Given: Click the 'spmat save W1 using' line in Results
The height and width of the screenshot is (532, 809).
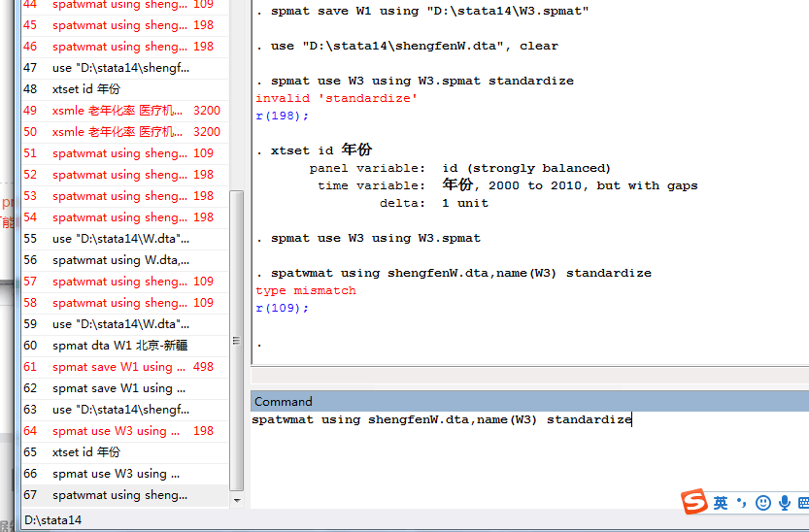Looking at the screenshot, I should (422, 11).
